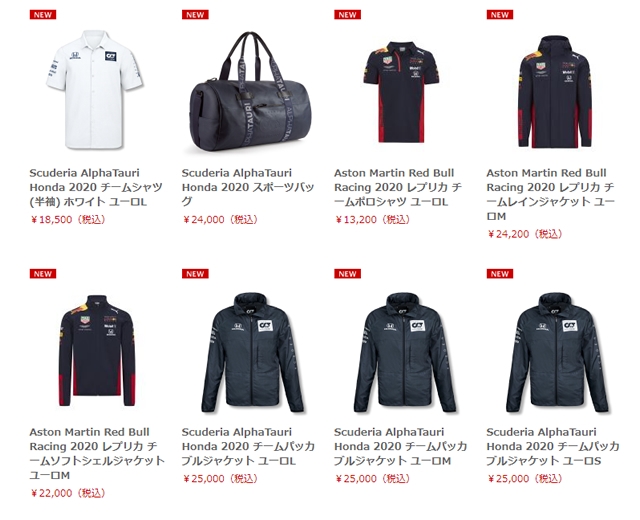Click the Red Bull チームレインジャケット ユーロM title
This screenshot has height=520, width=640.
pyautogui.click(x=550, y=194)
